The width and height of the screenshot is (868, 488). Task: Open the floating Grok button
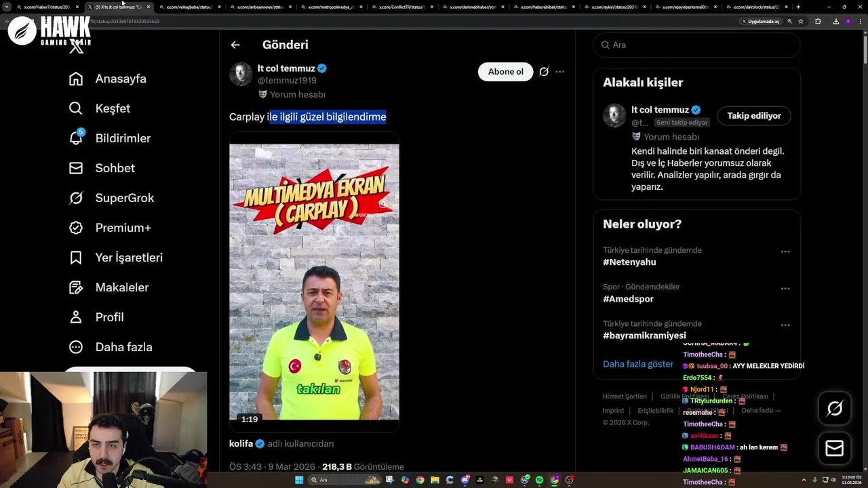pos(835,408)
